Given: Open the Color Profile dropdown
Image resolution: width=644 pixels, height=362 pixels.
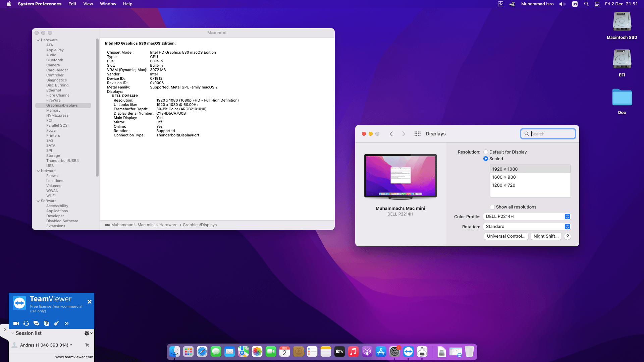Looking at the screenshot, I should click(x=527, y=217).
